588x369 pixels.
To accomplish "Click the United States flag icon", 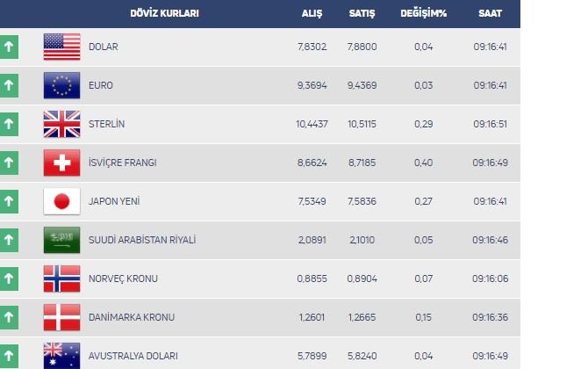I will 61,47.
